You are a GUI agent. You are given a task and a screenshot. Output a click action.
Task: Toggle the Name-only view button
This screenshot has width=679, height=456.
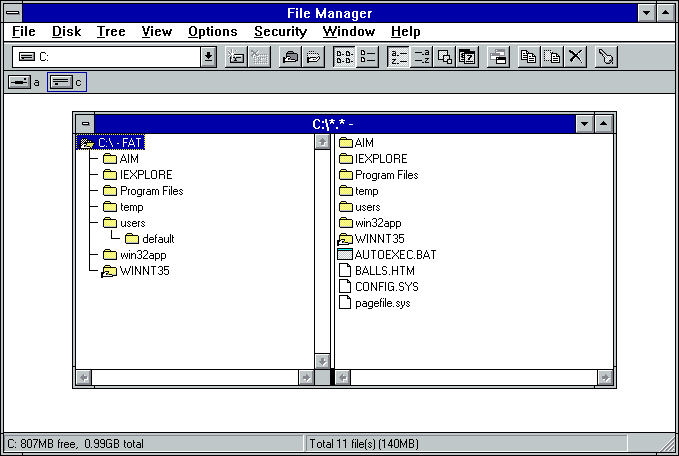point(343,57)
